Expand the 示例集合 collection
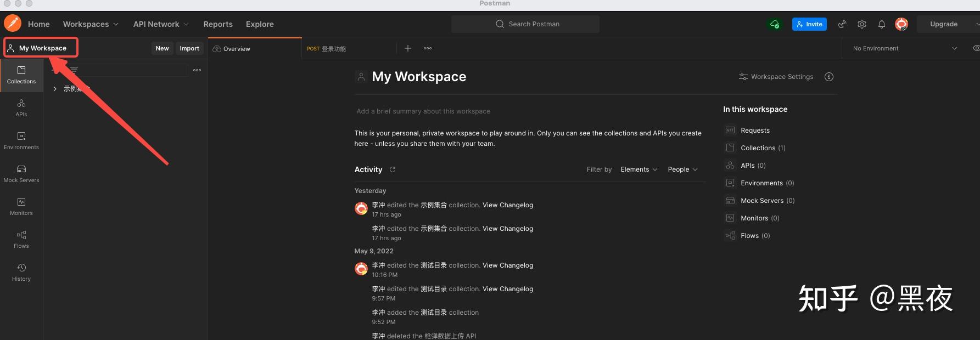Screen dimensions: 980x340 [x=55, y=89]
